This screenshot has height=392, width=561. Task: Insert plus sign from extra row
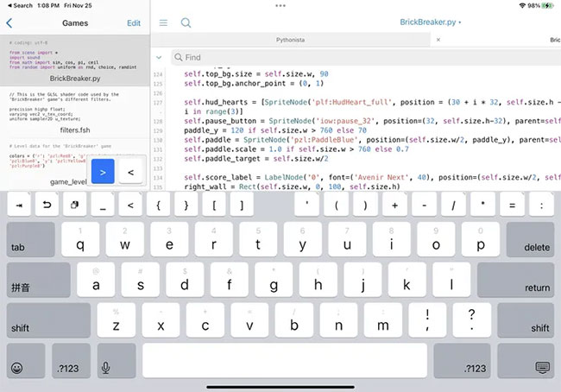point(394,205)
